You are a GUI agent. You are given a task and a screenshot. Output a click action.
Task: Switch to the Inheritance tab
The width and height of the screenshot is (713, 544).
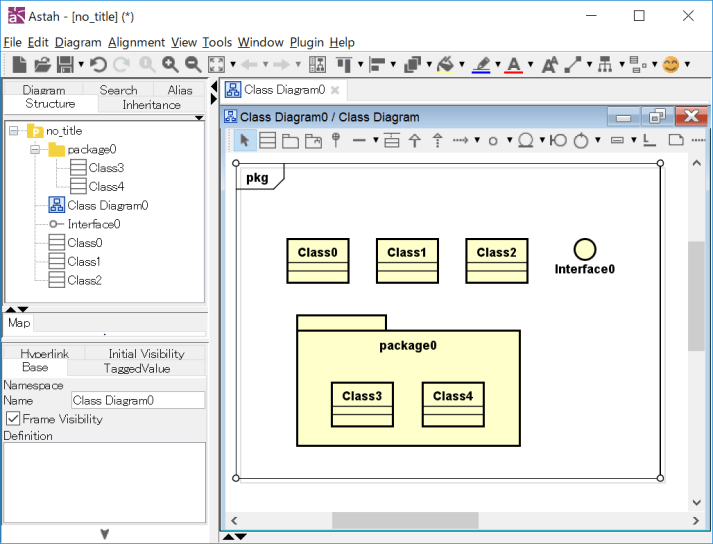click(x=151, y=105)
